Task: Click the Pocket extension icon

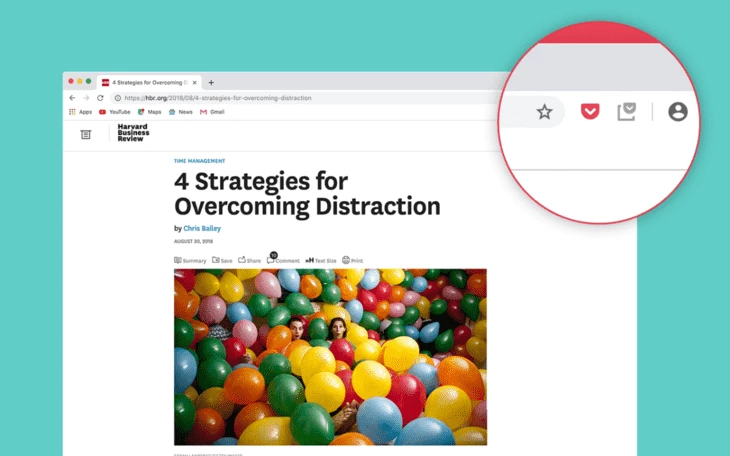Action: click(x=590, y=112)
